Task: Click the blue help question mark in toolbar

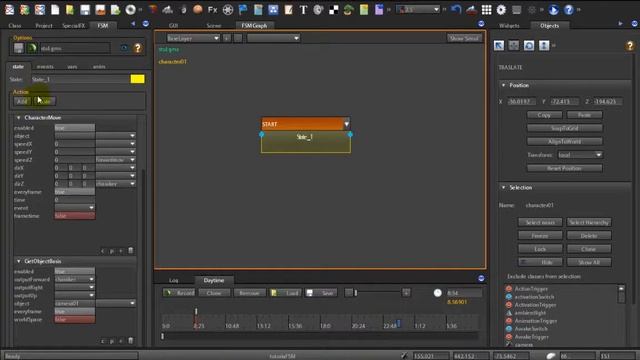Action: pyautogui.click(x=569, y=9)
